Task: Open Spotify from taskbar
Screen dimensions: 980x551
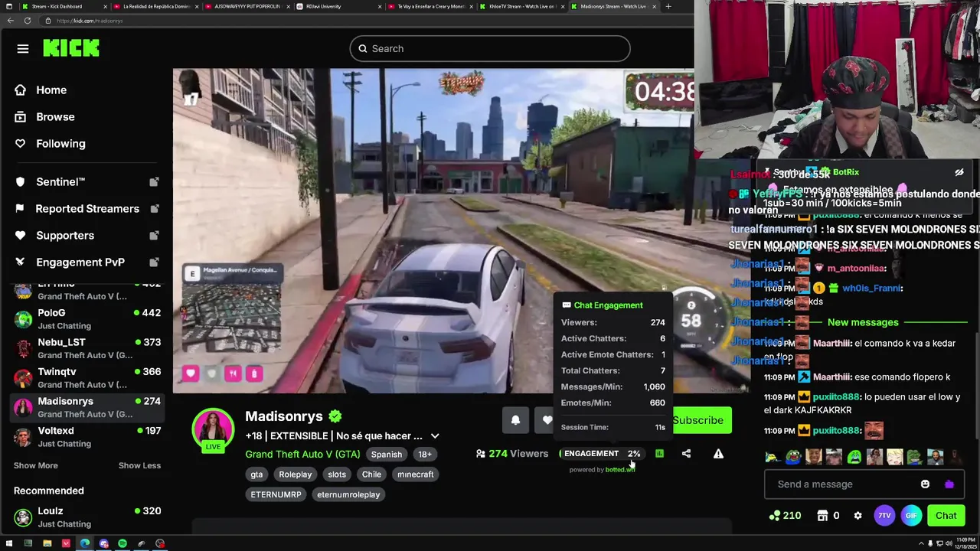Action: 122,543
